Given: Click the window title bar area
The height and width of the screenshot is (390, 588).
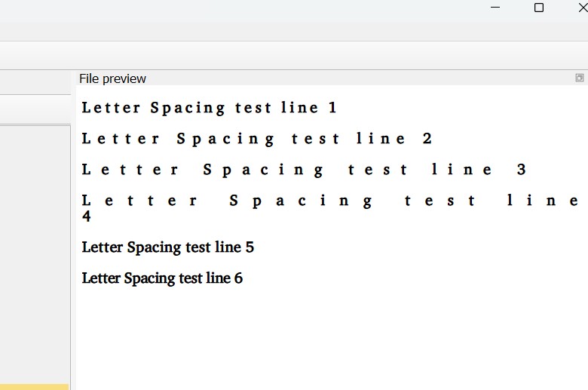Looking at the screenshot, I should pyautogui.click(x=243, y=11).
